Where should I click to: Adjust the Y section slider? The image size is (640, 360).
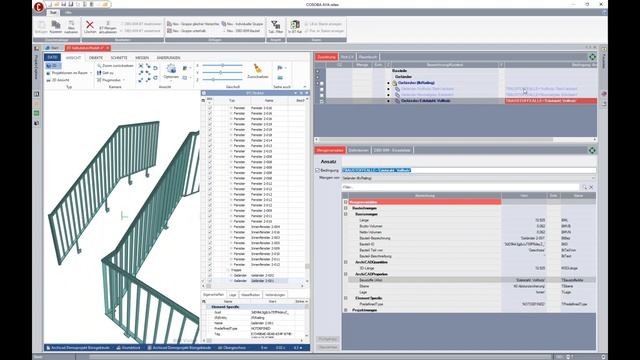pos(220,72)
